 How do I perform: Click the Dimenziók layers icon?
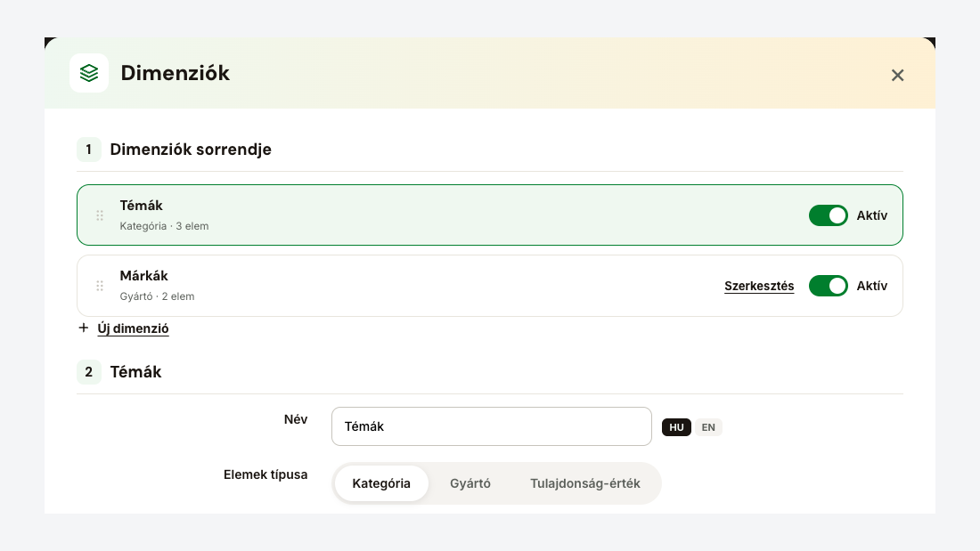tap(89, 73)
